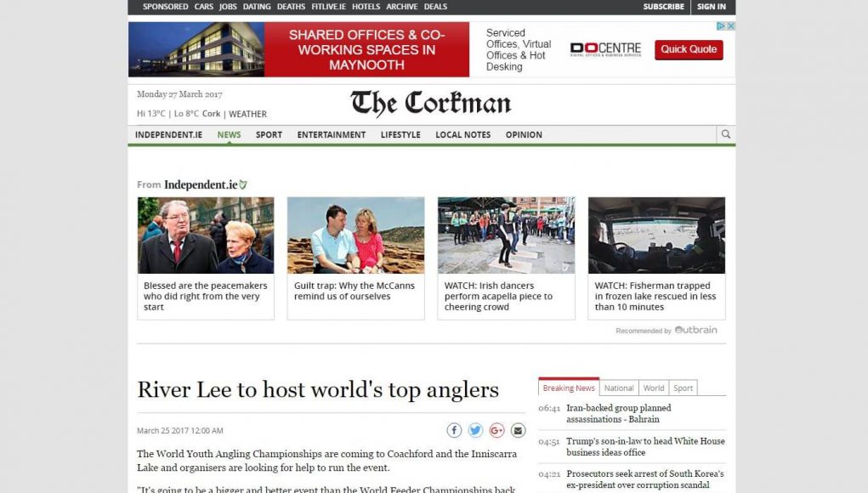The height and width of the screenshot is (493, 868).
Task: Open JOBS in the top bar
Action: pyautogui.click(x=228, y=7)
